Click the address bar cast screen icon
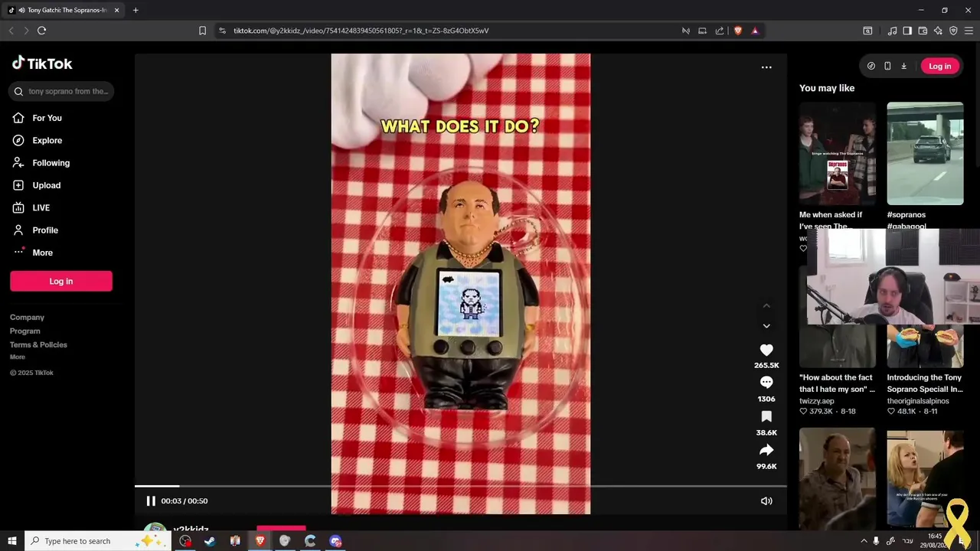Viewport: 980px width, 551px height. (702, 31)
